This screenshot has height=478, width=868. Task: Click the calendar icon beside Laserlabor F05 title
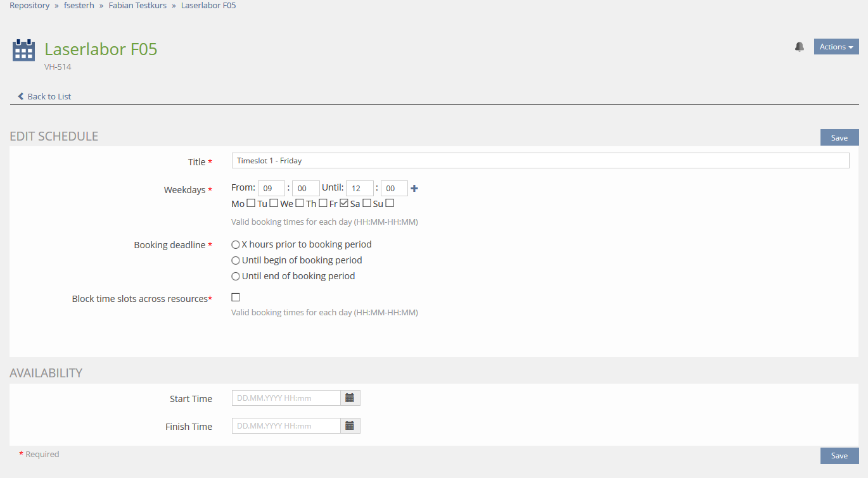[x=24, y=50]
